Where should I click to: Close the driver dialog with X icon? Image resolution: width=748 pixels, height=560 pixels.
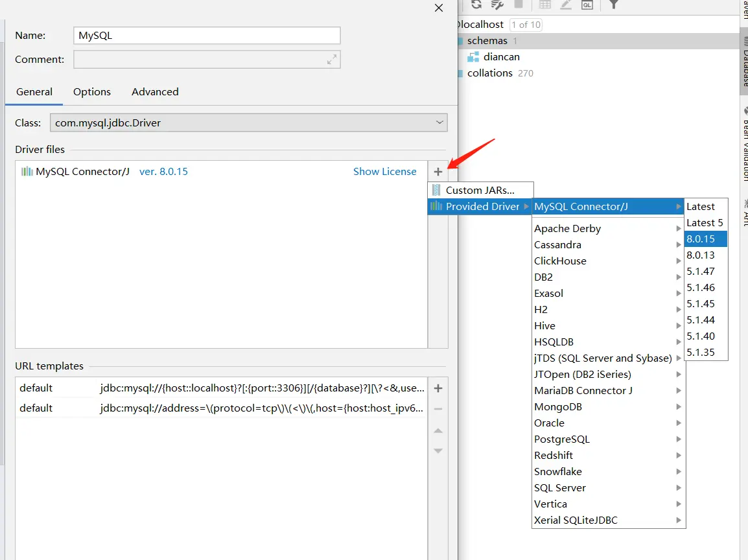[x=439, y=8]
